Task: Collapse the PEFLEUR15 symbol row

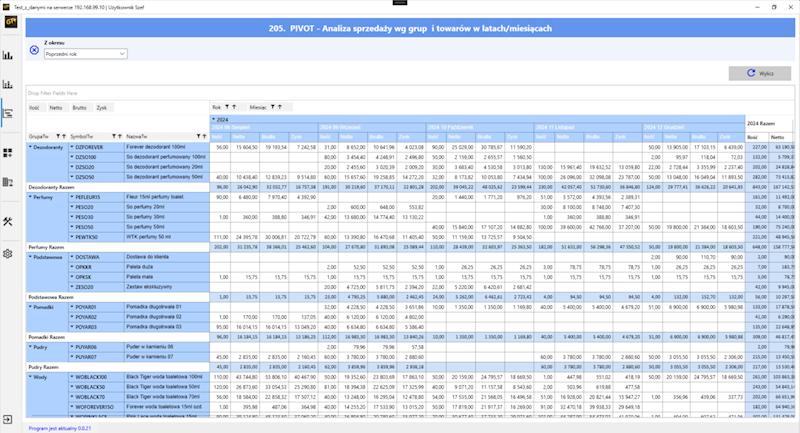Action: point(72,197)
